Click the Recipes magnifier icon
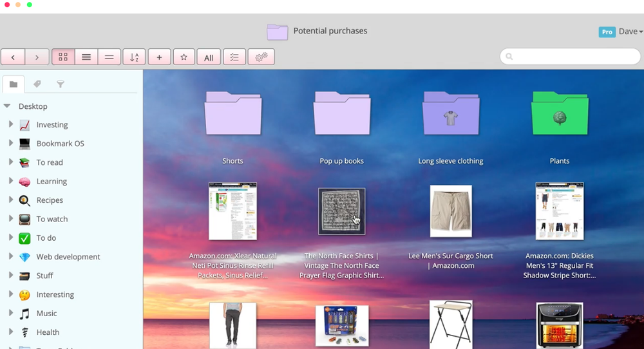The height and width of the screenshot is (349, 644). point(24,200)
